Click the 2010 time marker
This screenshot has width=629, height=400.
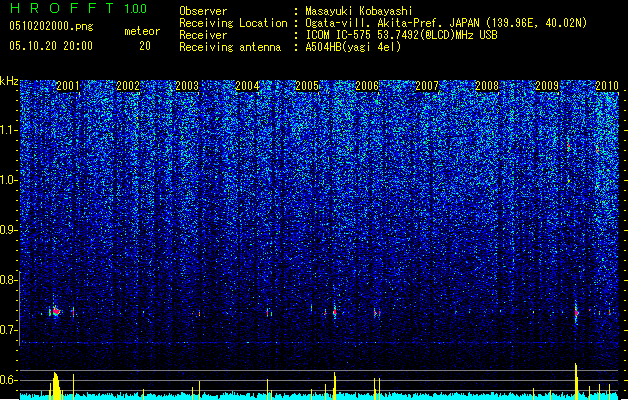point(607,86)
